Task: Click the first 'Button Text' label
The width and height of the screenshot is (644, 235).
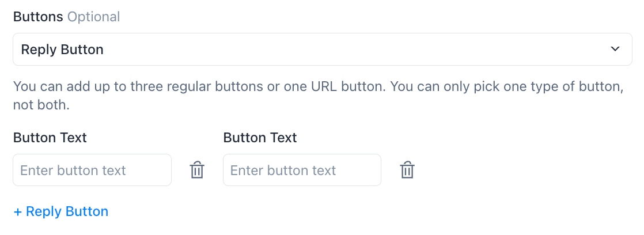Action: (x=50, y=138)
